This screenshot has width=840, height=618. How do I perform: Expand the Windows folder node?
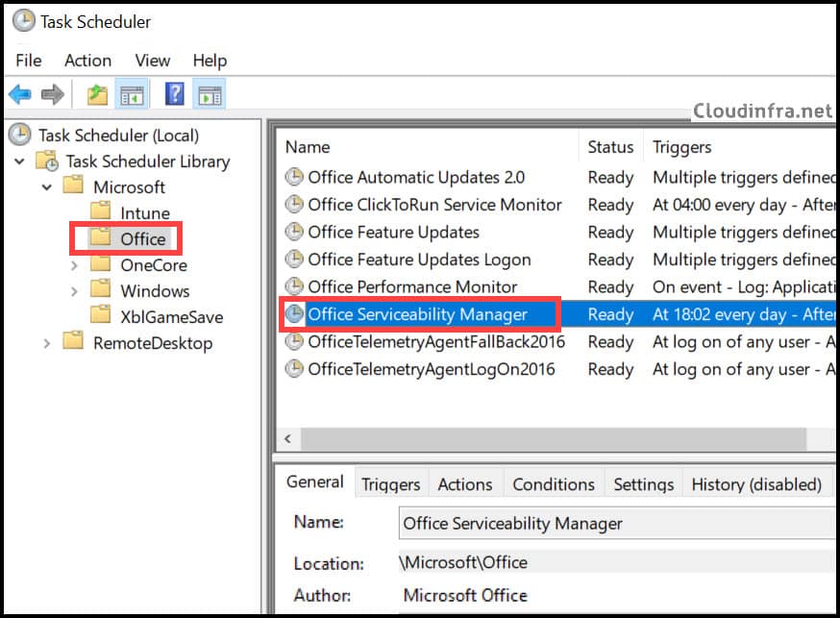74,291
